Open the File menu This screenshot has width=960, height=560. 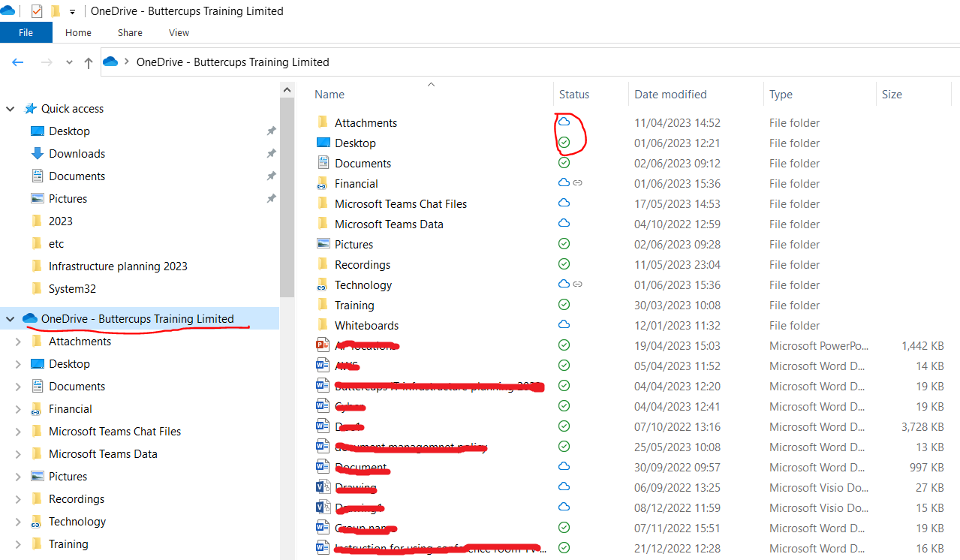(26, 32)
